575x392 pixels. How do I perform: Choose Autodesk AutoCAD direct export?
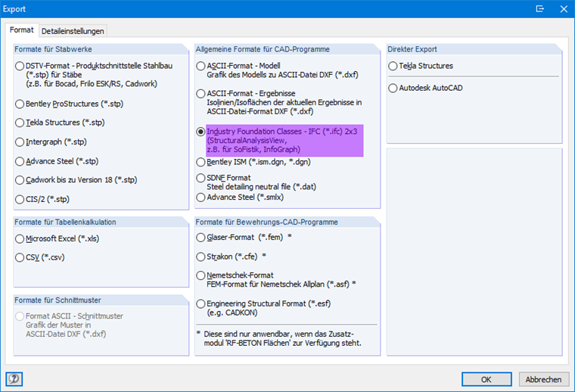393,88
